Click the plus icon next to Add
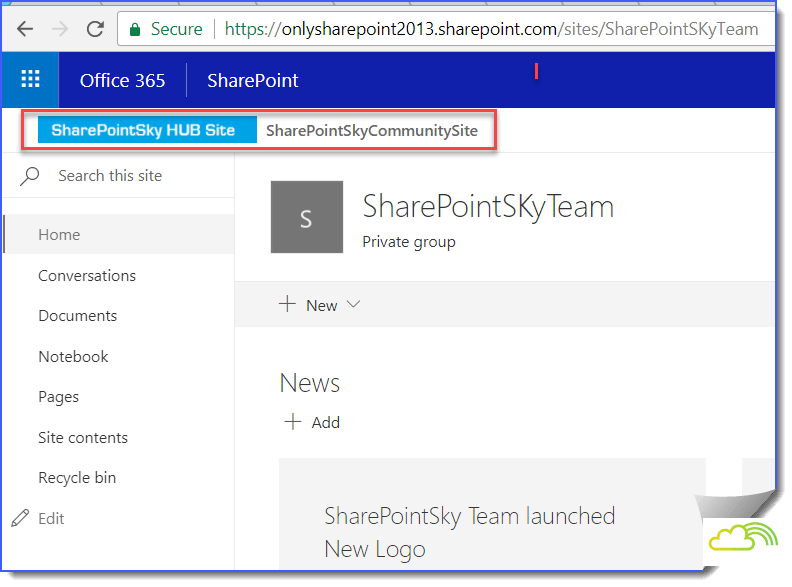792x587 pixels. pos(293,421)
